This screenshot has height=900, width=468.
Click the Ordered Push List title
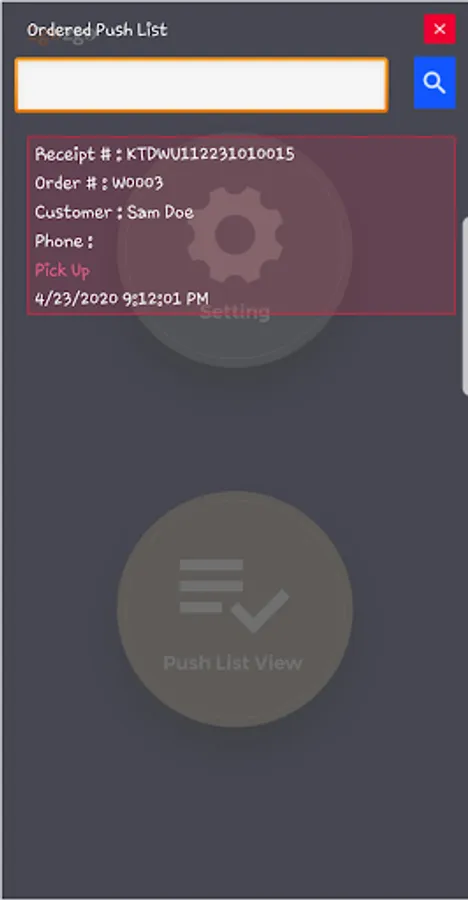(97, 29)
